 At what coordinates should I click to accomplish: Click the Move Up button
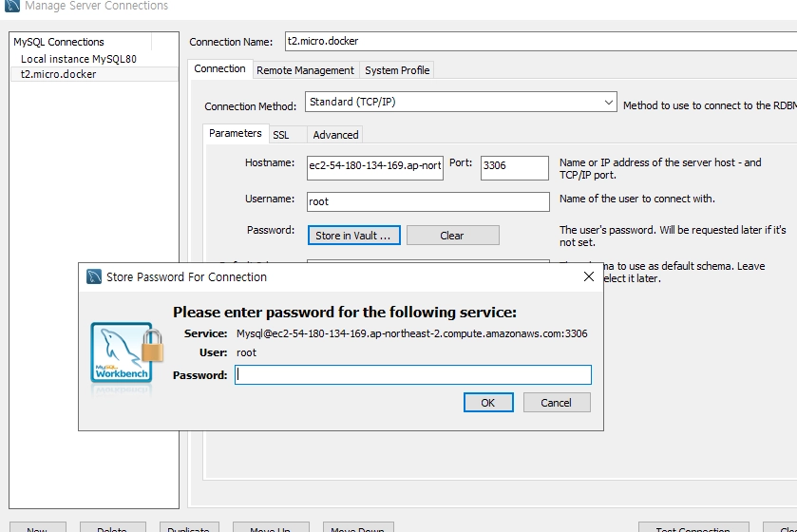[x=271, y=527]
